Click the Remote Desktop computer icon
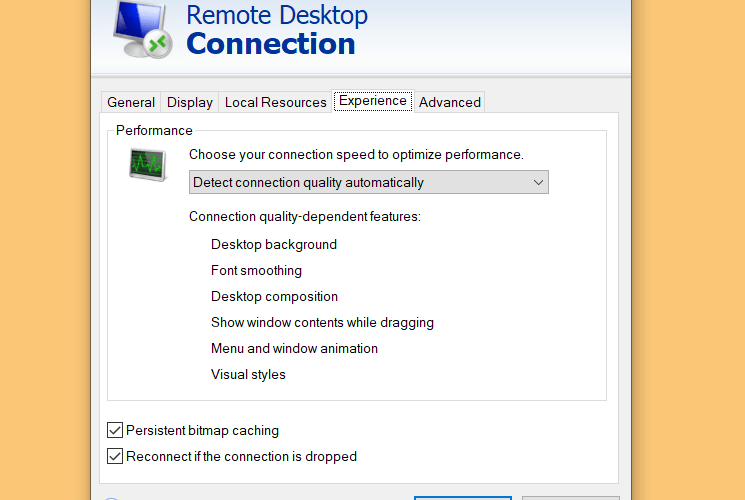This screenshot has width=745, height=500. click(142, 29)
